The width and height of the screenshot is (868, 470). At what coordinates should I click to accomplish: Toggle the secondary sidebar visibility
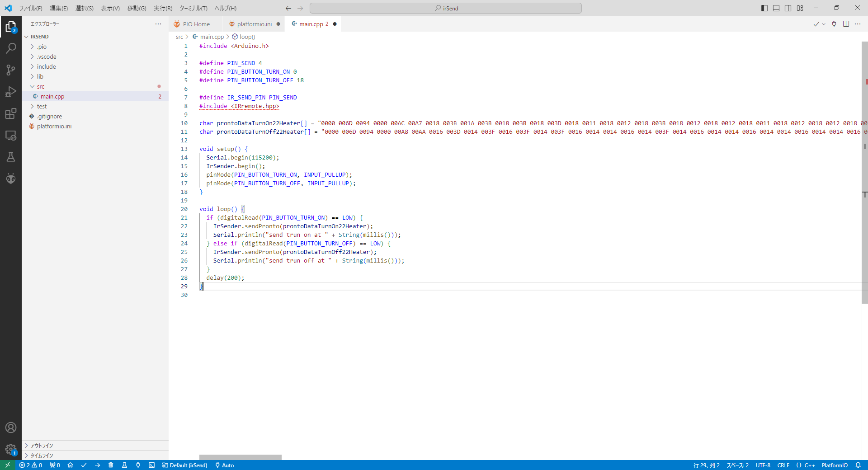click(x=788, y=8)
